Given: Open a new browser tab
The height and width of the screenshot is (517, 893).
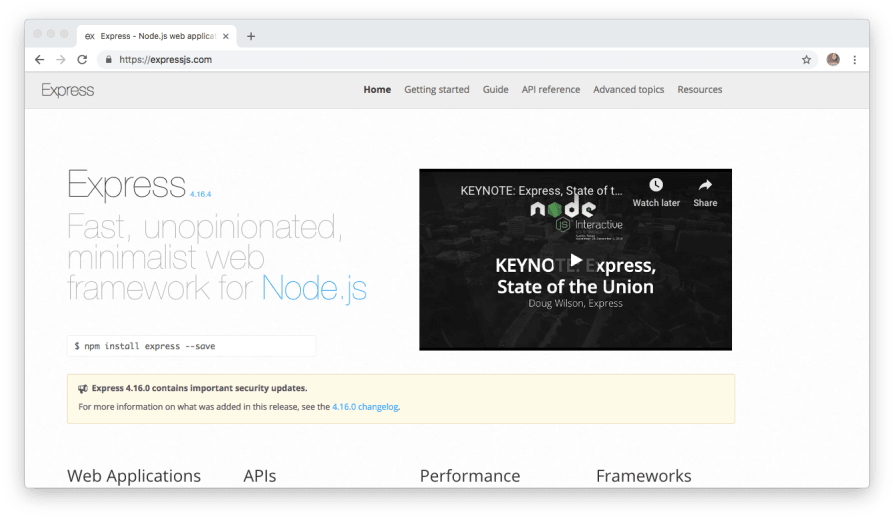Looking at the screenshot, I should (x=251, y=36).
